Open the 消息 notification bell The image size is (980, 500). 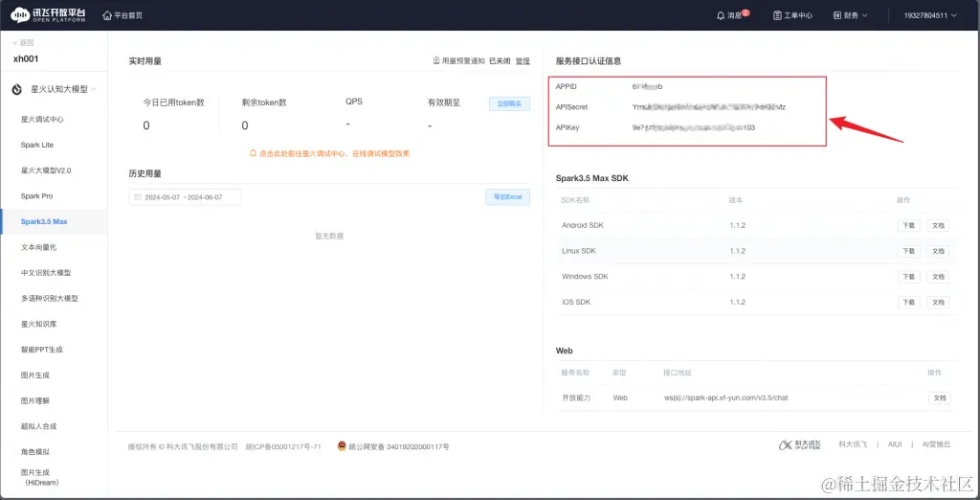732,15
